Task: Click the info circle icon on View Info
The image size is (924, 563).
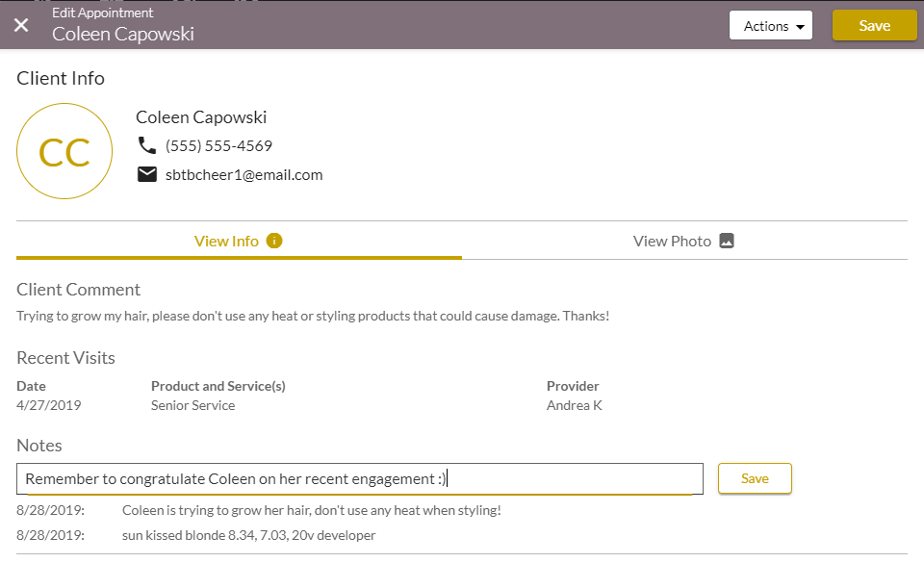Action: point(274,241)
